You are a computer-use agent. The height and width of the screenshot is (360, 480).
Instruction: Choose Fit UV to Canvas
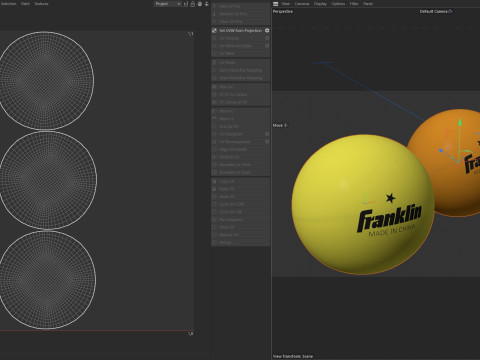(241, 95)
